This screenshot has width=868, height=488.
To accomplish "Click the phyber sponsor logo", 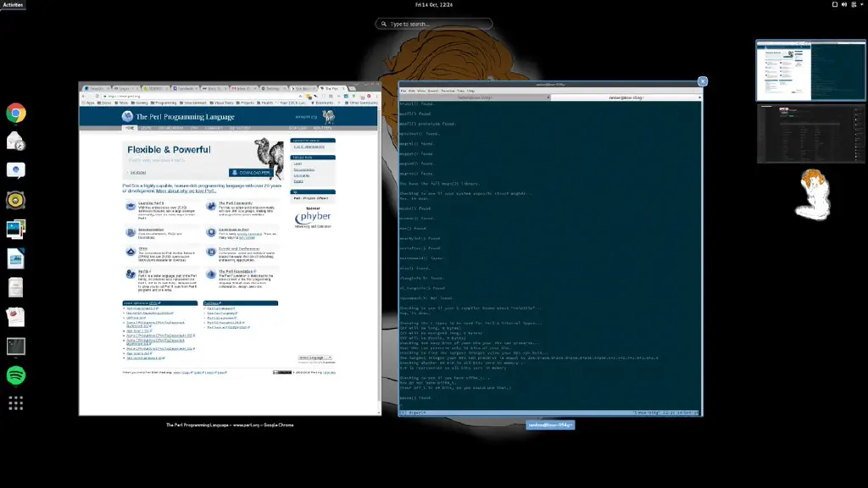I will click(x=313, y=216).
